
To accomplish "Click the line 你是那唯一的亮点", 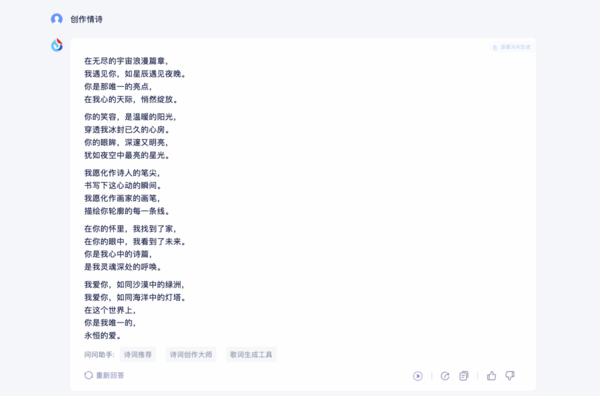I will coord(118,87).
